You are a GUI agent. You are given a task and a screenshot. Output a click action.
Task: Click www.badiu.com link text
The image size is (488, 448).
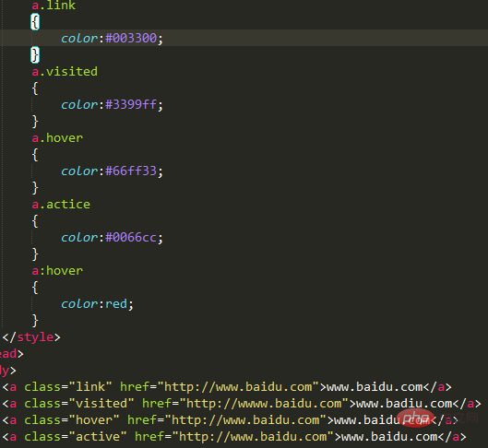404,403
